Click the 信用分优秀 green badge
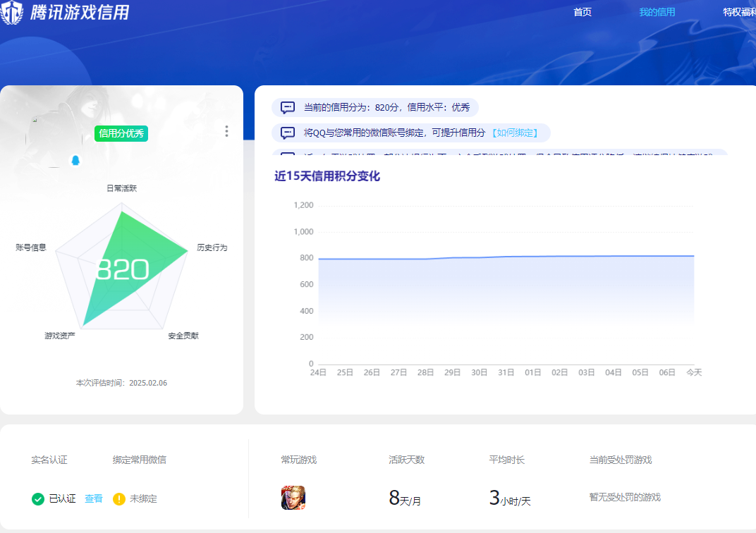756x533 pixels. pos(121,133)
